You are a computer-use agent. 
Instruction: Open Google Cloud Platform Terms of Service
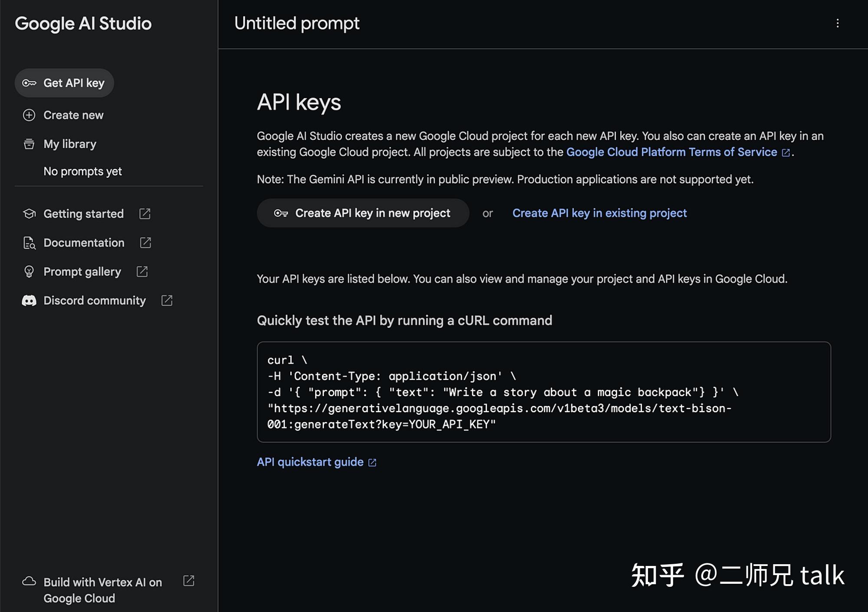pos(671,152)
